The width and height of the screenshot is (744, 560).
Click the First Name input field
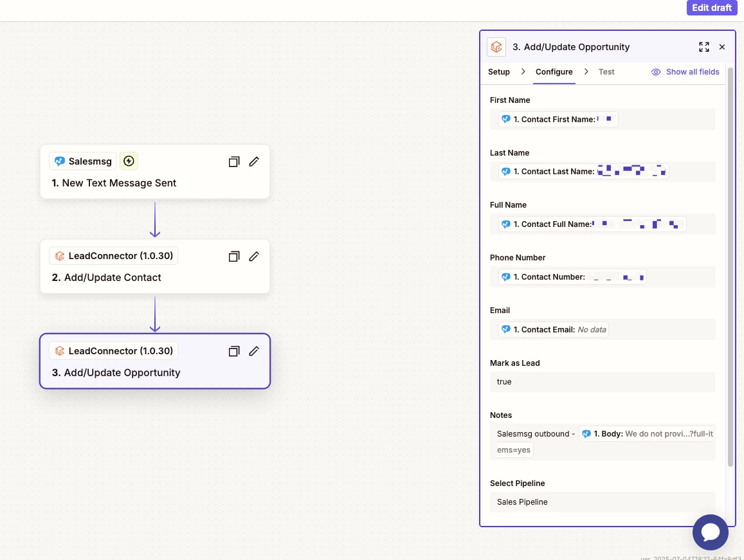[x=602, y=119]
